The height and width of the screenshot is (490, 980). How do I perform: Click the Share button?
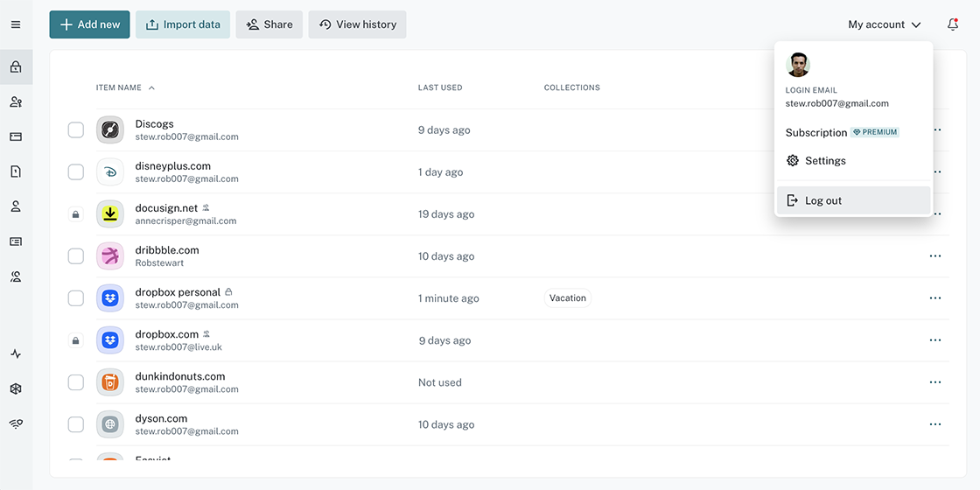269,24
